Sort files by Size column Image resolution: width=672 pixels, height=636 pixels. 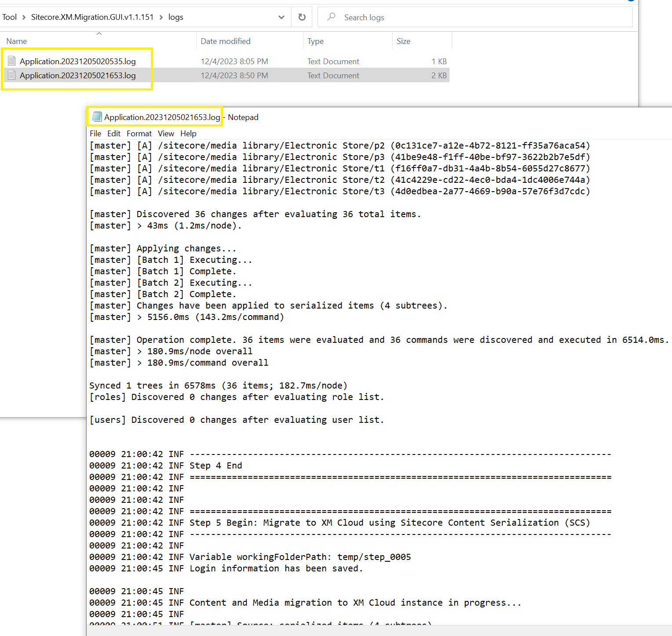tap(403, 41)
